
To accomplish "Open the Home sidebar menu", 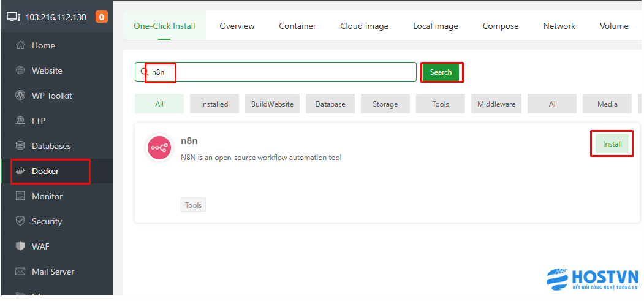I will (56, 45).
